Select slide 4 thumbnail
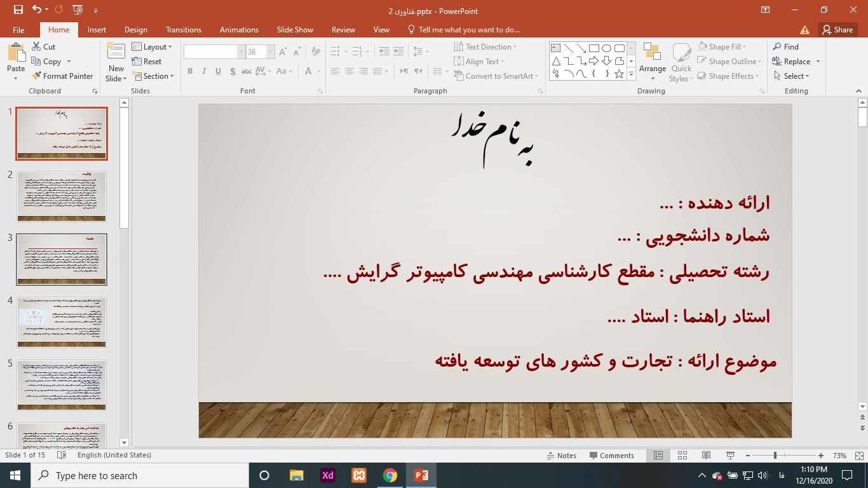 click(62, 322)
